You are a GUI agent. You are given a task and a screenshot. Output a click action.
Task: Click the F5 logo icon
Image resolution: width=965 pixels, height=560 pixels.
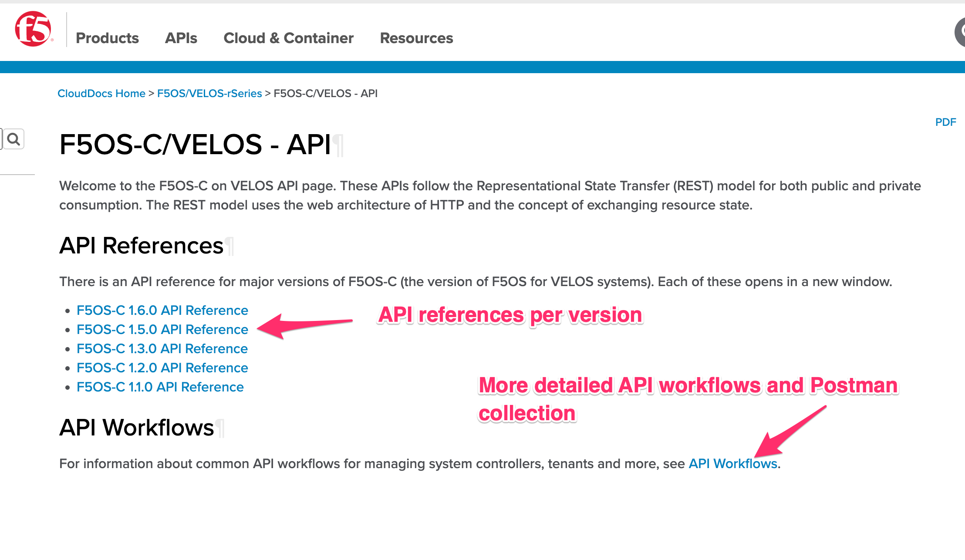coord(33,29)
